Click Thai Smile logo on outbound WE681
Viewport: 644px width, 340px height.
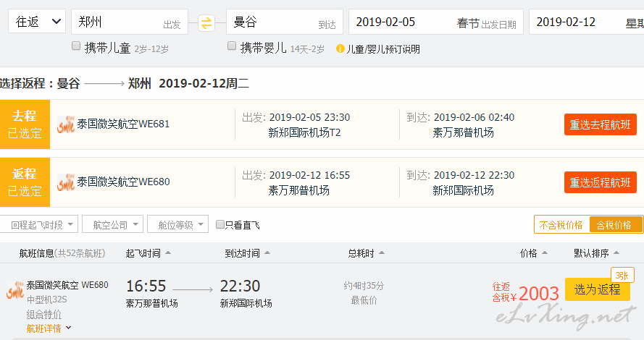(x=66, y=124)
